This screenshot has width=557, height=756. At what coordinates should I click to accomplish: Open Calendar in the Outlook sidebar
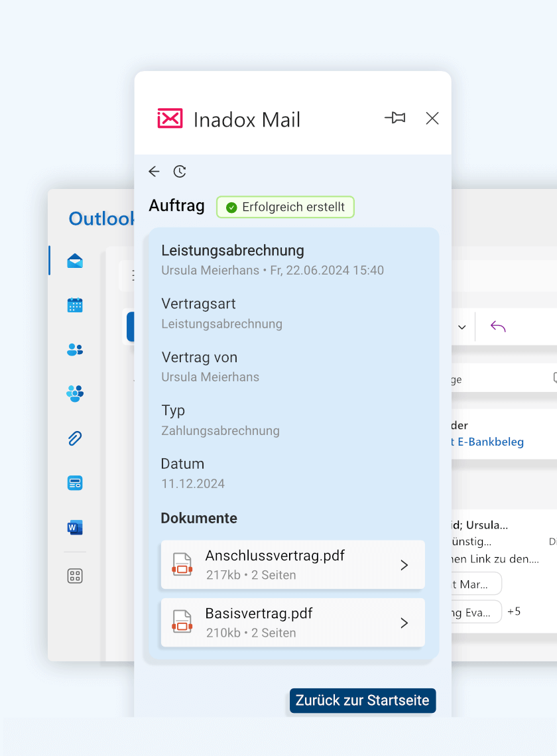75,304
